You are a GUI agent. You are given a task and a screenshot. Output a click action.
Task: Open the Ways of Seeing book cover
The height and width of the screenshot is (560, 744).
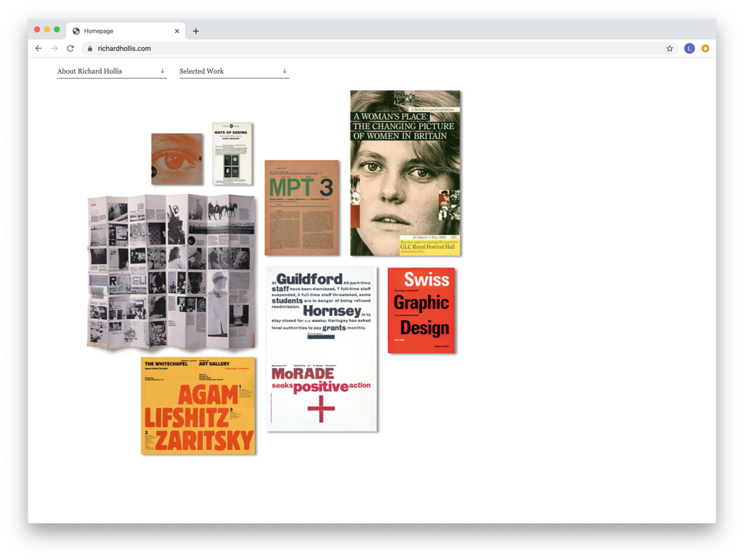232,153
